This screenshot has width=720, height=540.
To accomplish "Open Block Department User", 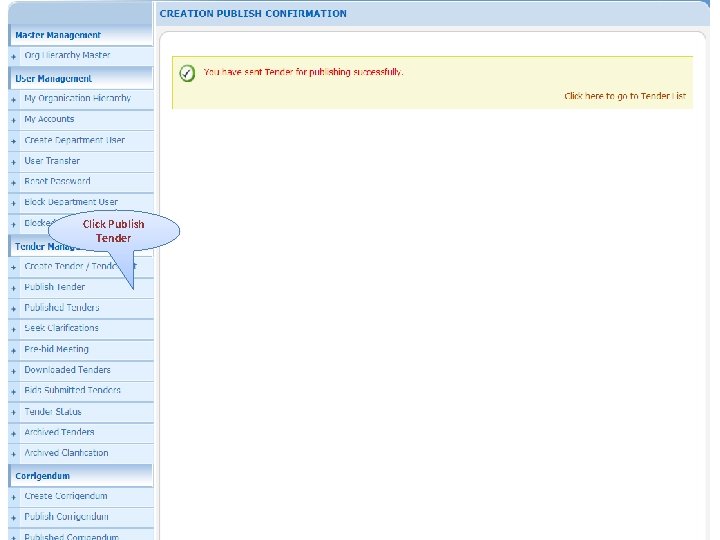I will (x=71, y=202).
